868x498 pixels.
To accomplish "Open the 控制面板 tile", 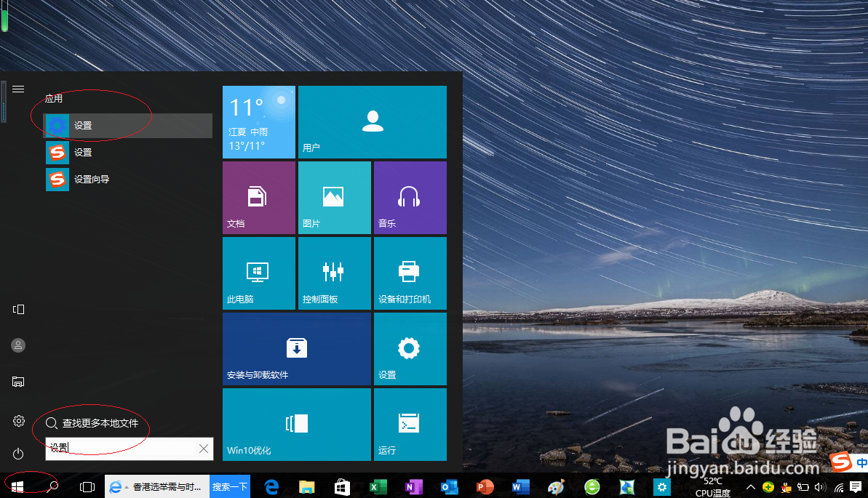I will coord(335,273).
